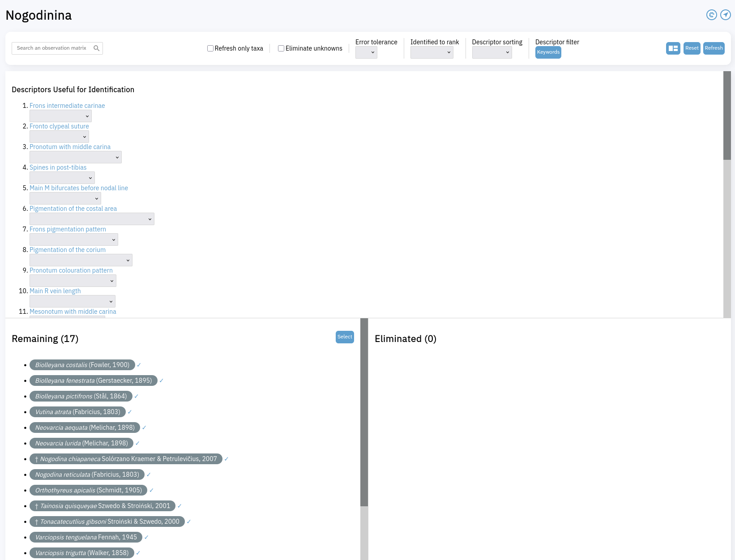735x560 pixels.
Task: Click checkmark beside Varciopsis tenguelana
Action: [146, 538]
